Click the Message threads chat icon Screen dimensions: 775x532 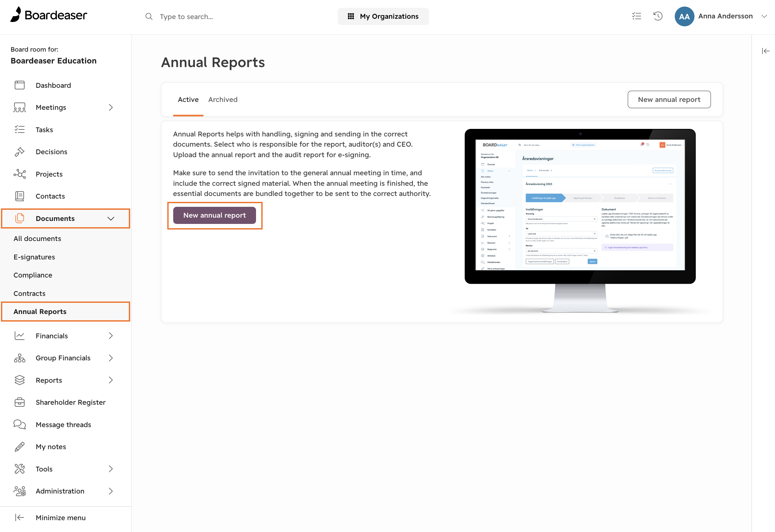19,424
